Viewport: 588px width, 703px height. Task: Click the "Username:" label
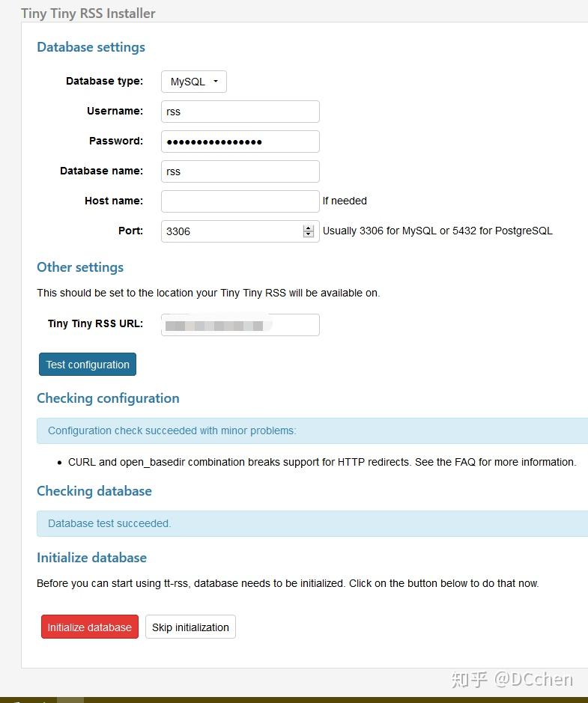[x=115, y=112]
